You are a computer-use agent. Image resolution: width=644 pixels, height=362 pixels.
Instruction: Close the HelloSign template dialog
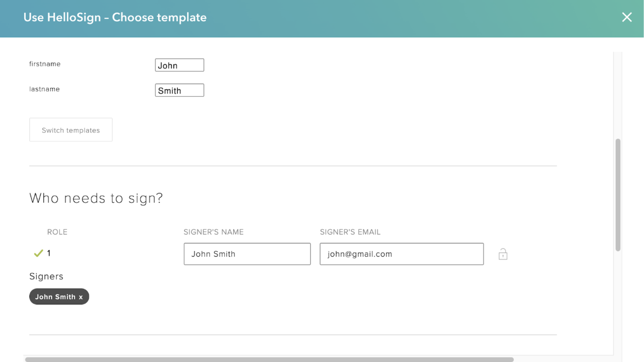tap(627, 17)
